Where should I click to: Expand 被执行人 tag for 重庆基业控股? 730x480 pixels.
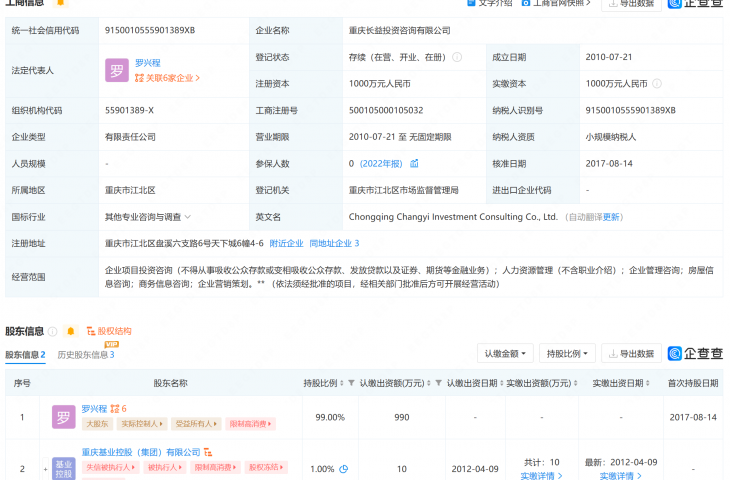point(165,467)
